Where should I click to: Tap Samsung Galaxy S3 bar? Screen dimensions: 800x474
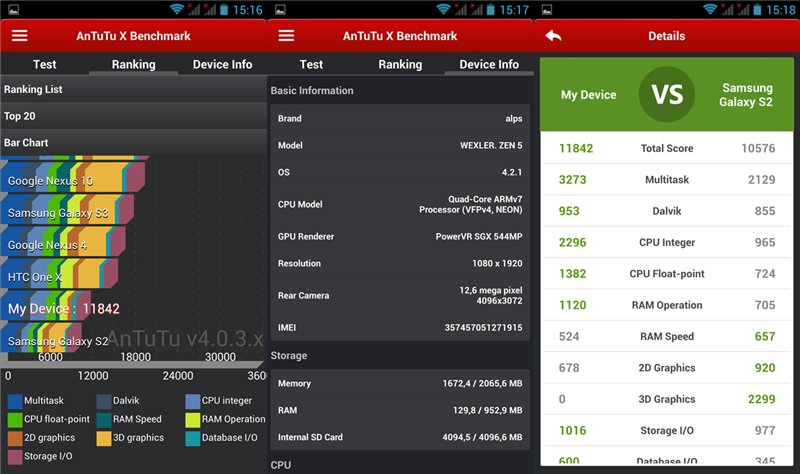pyautogui.click(x=67, y=210)
